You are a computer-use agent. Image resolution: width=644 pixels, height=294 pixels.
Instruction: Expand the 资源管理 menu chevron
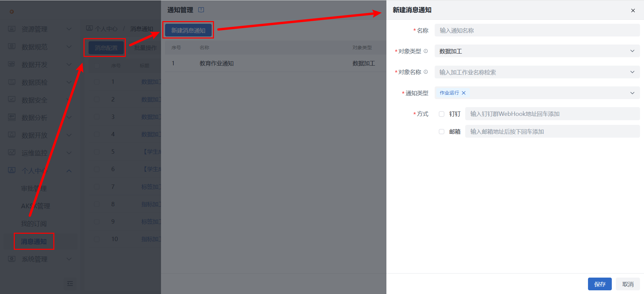69,29
